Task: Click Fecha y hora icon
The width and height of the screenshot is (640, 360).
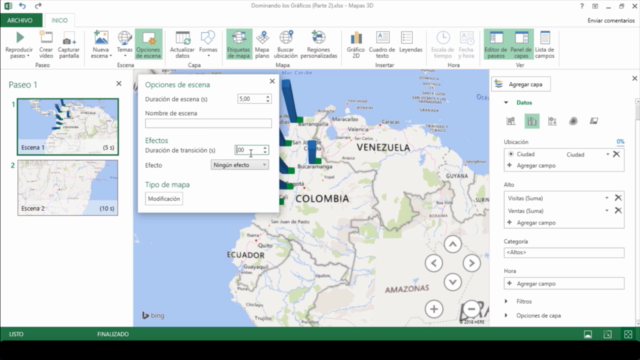Action: click(466, 38)
